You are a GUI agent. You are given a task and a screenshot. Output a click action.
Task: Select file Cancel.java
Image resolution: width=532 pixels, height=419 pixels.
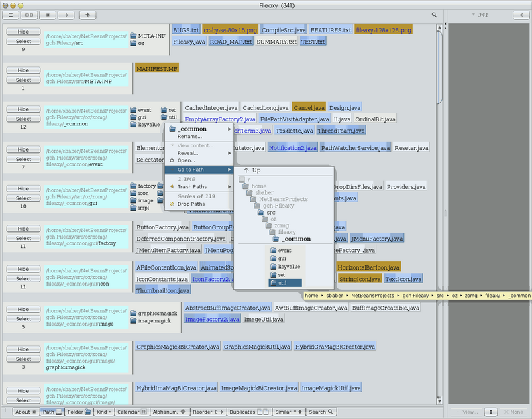pyautogui.click(x=309, y=107)
